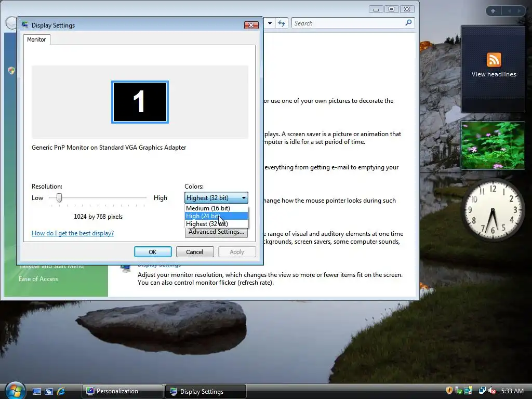Screen dimensions: 532x399
Task: Click the Apply button
Action: (x=237, y=252)
